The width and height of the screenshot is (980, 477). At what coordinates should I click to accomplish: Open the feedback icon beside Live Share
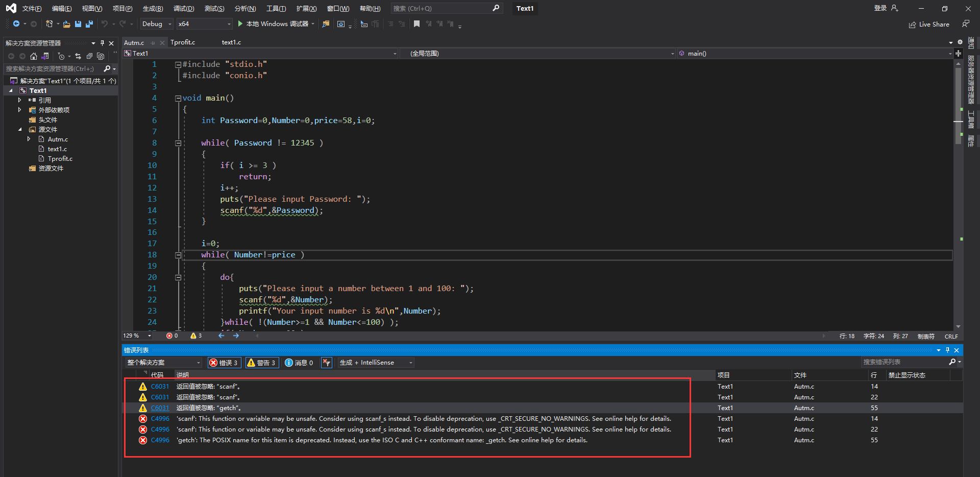click(x=965, y=24)
